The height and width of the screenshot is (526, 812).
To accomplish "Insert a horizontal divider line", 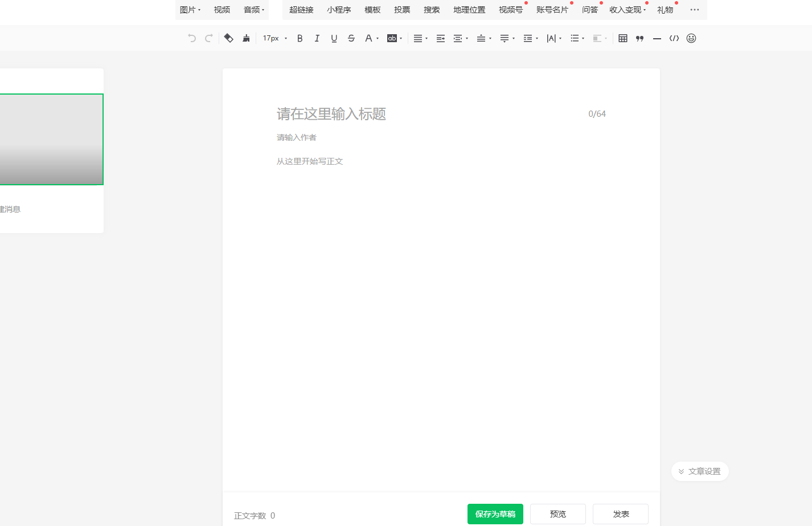I will click(x=657, y=38).
